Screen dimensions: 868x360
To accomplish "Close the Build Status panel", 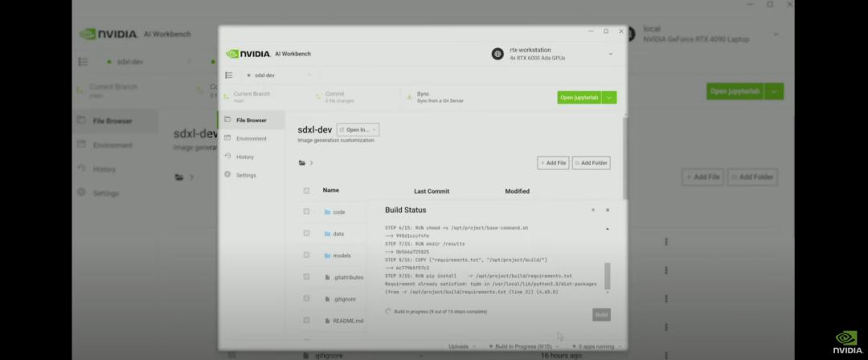I will point(608,210).
